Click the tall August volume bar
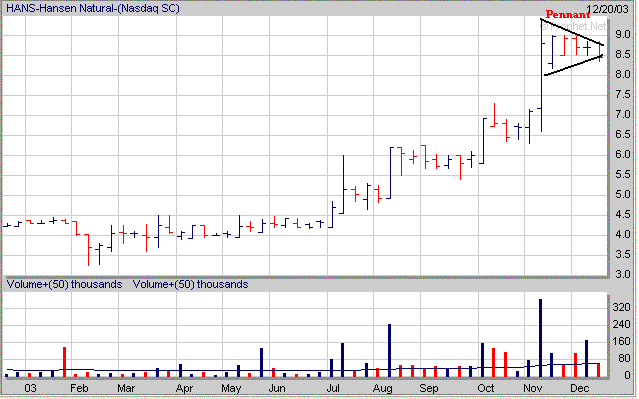Screen dimensions: 639x399 point(389,351)
